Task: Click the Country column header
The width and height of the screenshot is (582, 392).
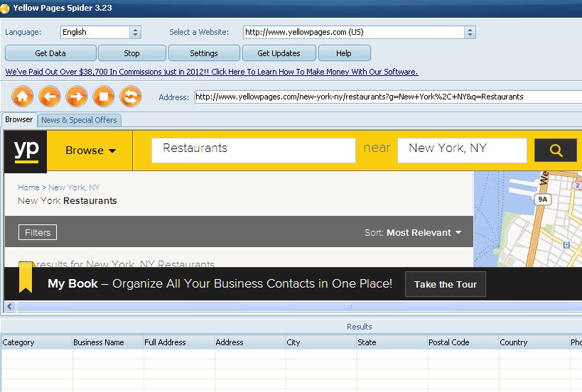Action: click(534, 342)
